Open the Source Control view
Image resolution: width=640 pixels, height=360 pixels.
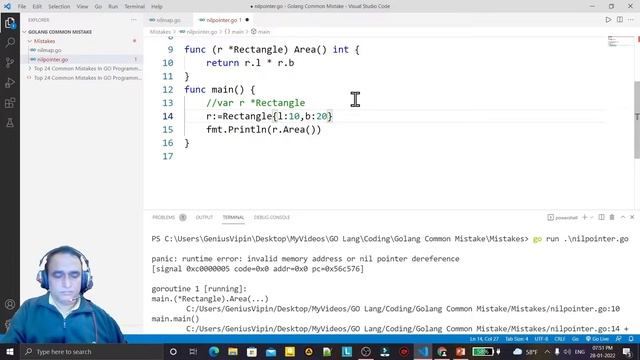point(10,62)
